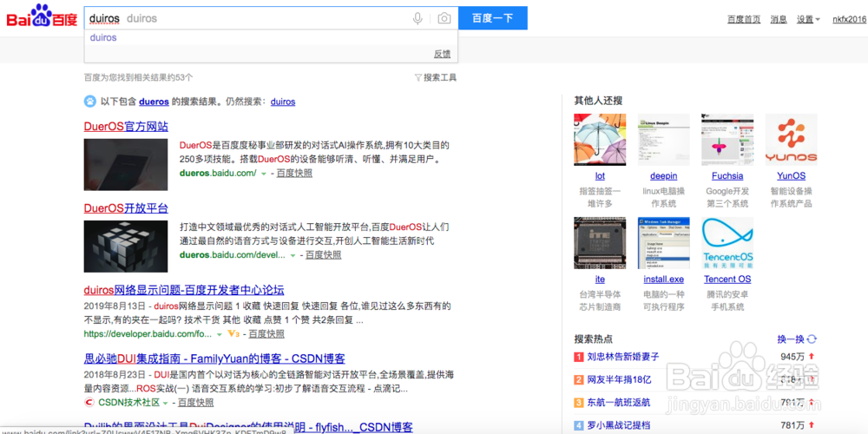The width and height of the screenshot is (868, 434).
Task: Expand arrow beside developer.baidu.com URL
Action: pyautogui.click(x=220, y=334)
